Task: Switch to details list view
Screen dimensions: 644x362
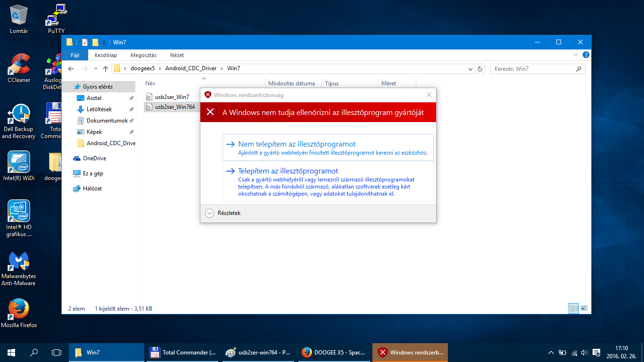Action: tap(574, 309)
